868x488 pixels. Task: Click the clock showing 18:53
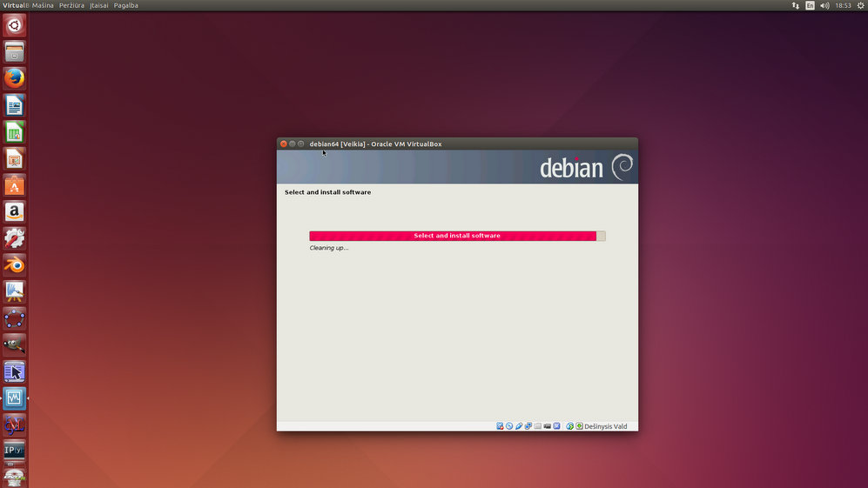843,5
